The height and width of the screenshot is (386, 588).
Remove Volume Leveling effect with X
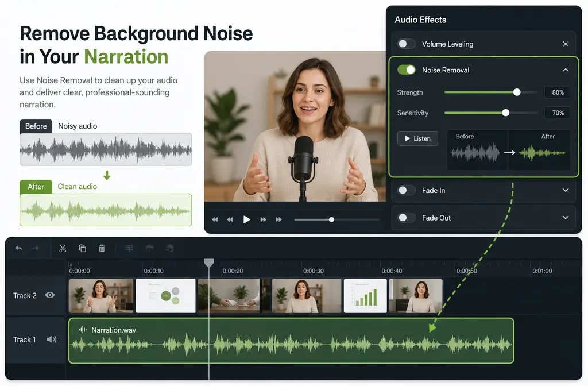[x=566, y=44]
